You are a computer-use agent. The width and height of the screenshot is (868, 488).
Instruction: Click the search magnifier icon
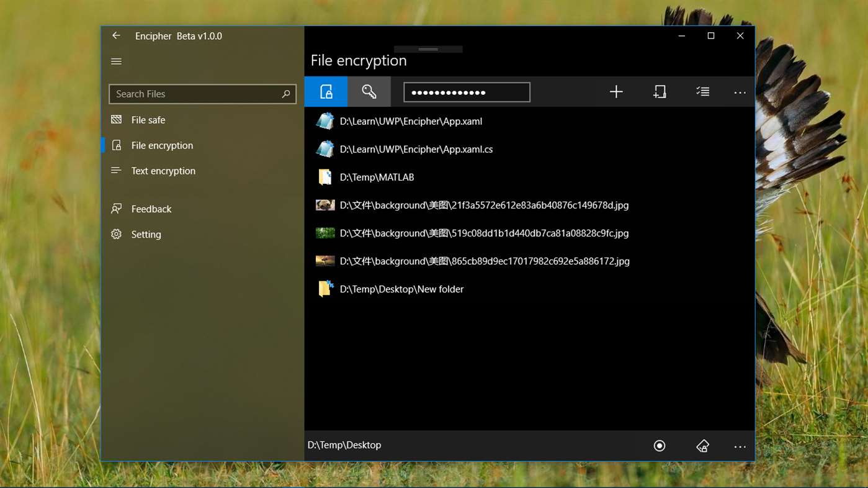coord(285,94)
